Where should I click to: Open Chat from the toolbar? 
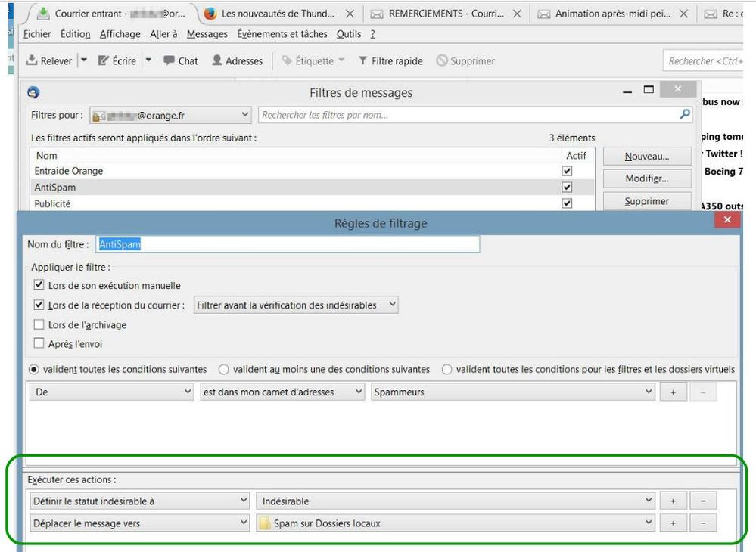[169, 61]
